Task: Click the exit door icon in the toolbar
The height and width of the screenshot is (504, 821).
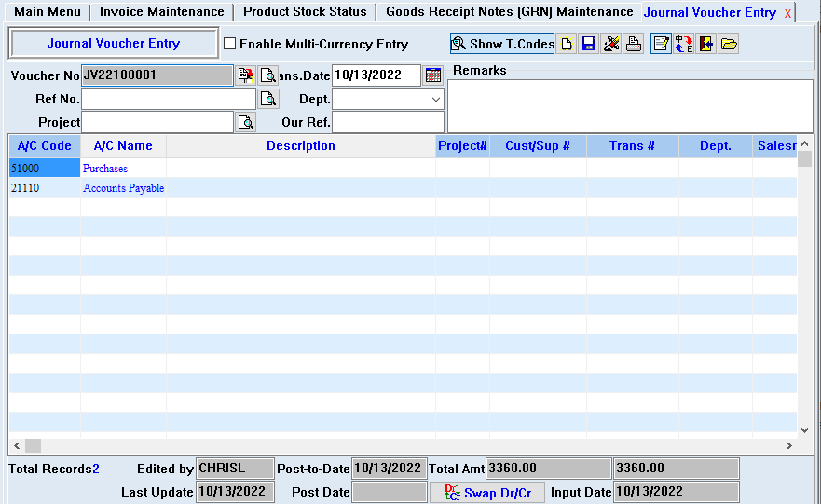Action: point(706,44)
